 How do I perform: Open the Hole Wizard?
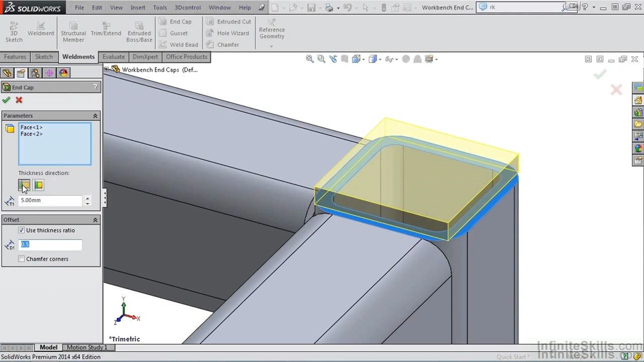click(228, 33)
